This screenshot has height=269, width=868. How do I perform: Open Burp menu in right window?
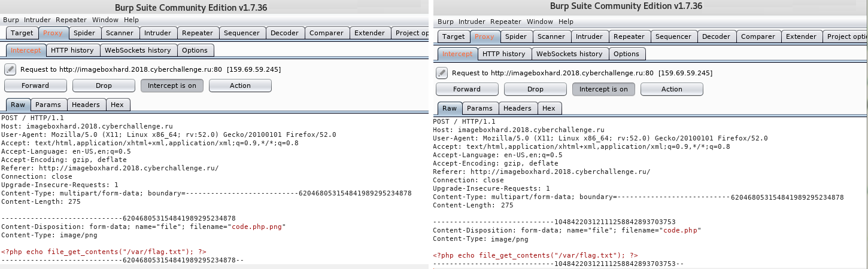[x=445, y=22]
